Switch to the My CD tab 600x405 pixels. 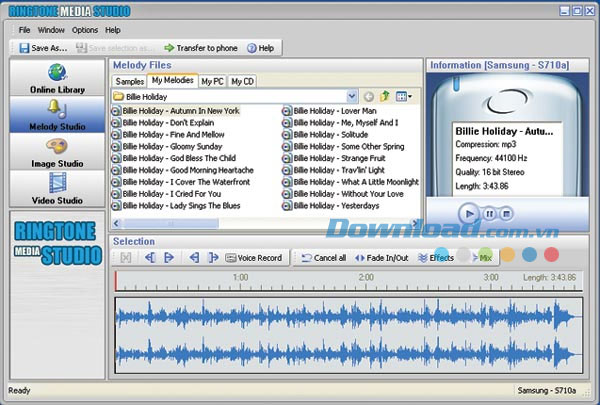(242, 81)
